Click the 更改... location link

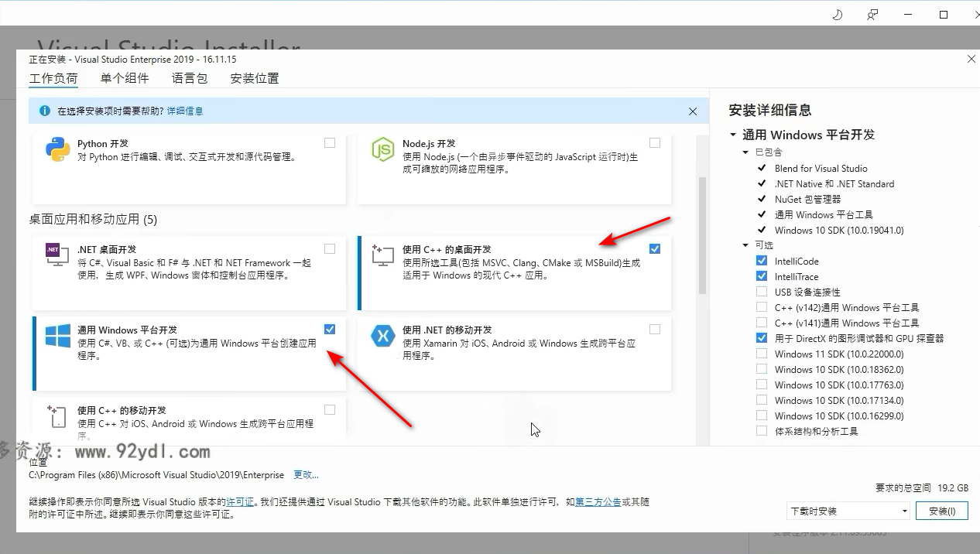coord(306,474)
